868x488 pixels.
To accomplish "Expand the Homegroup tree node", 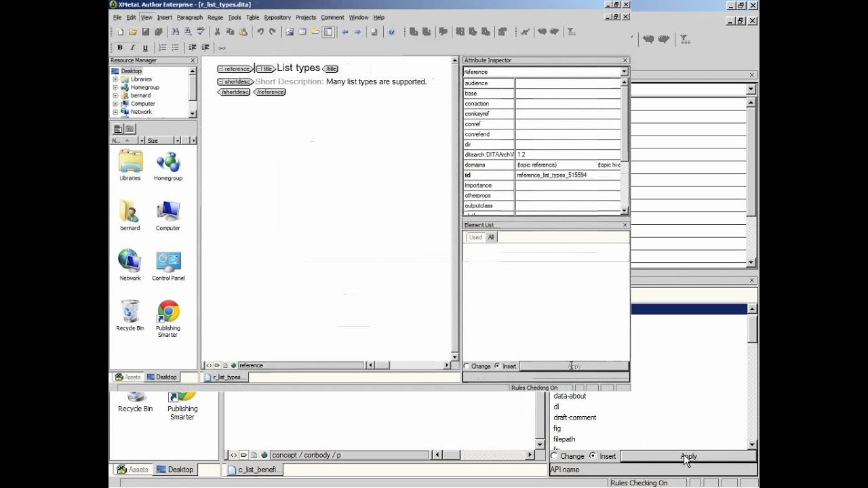I will (x=115, y=87).
